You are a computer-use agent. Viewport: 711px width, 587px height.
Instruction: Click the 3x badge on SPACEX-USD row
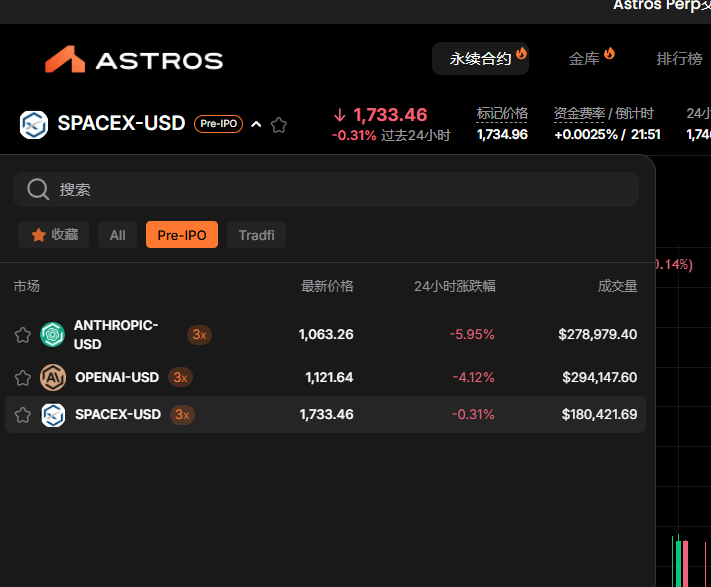click(182, 414)
